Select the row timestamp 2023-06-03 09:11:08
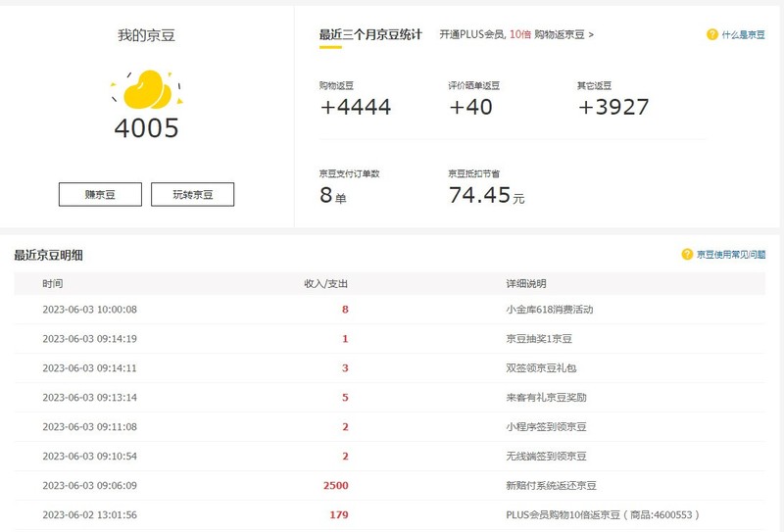Image resolution: width=784 pixels, height=532 pixels. (89, 427)
